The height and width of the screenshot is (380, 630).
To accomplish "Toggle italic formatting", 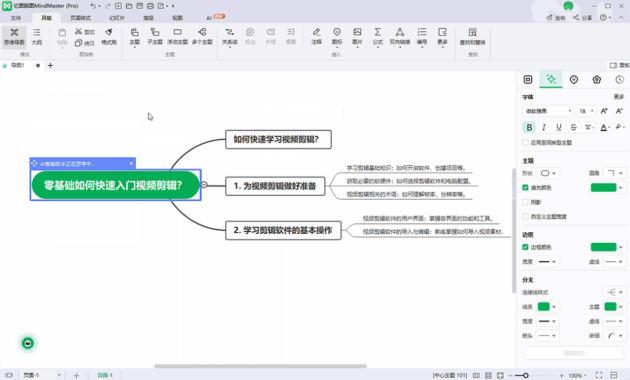I will coord(544,127).
